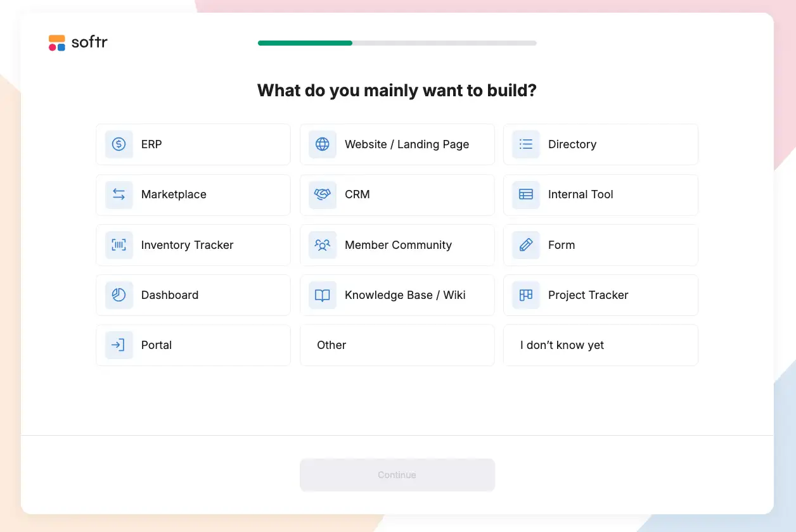Viewport: 796px width, 532px height.
Task: Choose the CRM label
Action: tap(357, 194)
